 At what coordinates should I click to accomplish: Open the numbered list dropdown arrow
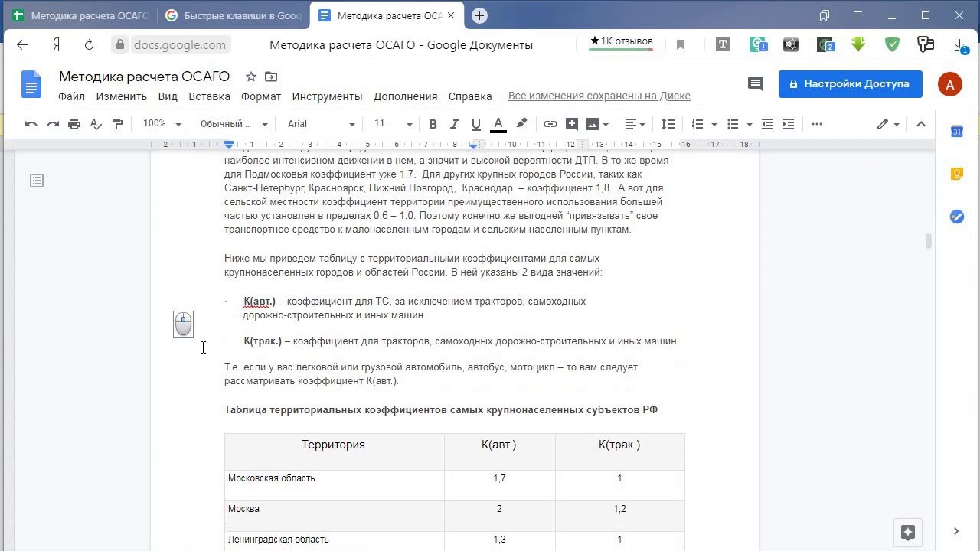714,124
